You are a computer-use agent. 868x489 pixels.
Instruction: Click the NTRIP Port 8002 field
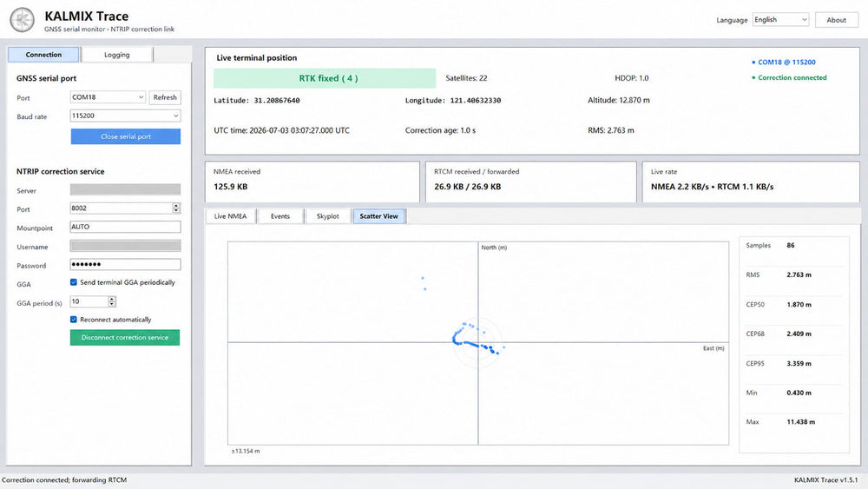tap(122, 208)
